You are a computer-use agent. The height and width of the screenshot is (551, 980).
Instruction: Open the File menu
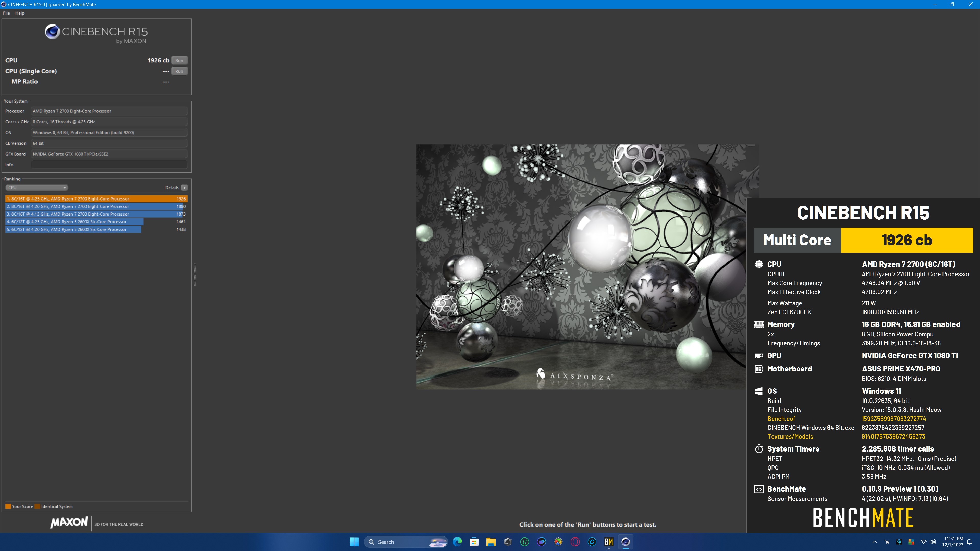coord(6,13)
